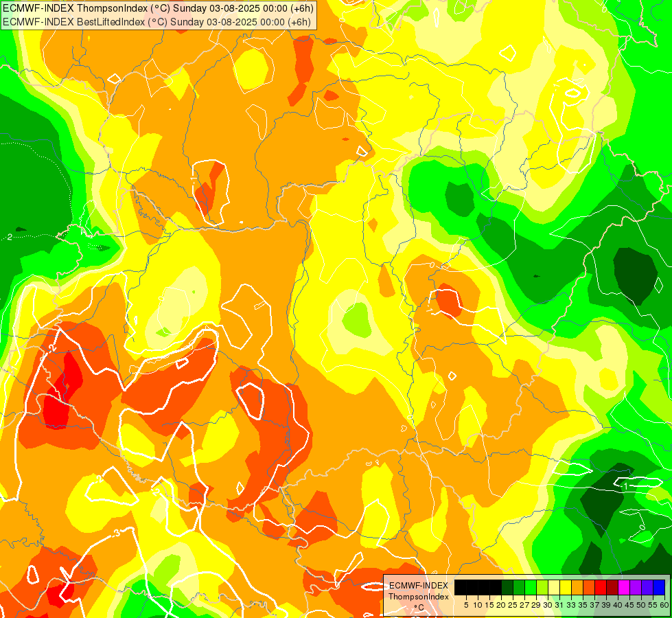Select the red-orange 35-37 legend swatch

(x=589, y=588)
